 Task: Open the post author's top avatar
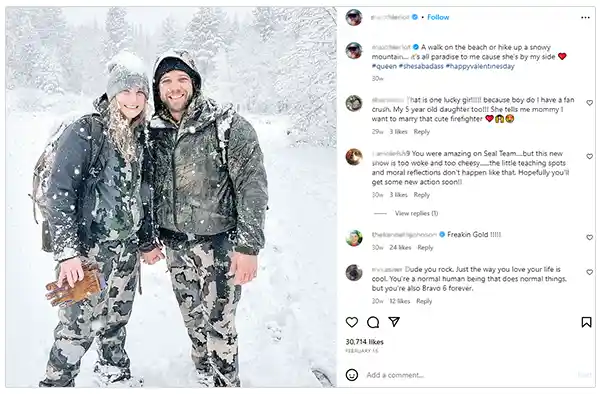pyautogui.click(x=354, y=17)
